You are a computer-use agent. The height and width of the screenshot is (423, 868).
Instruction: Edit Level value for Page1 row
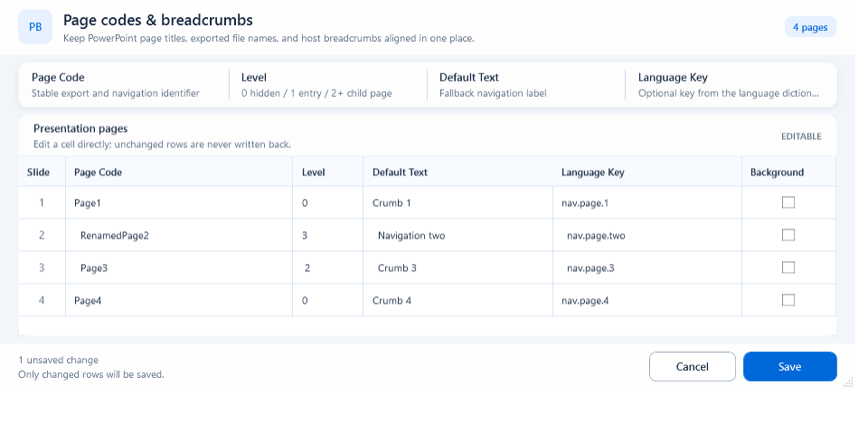(327, 203)
